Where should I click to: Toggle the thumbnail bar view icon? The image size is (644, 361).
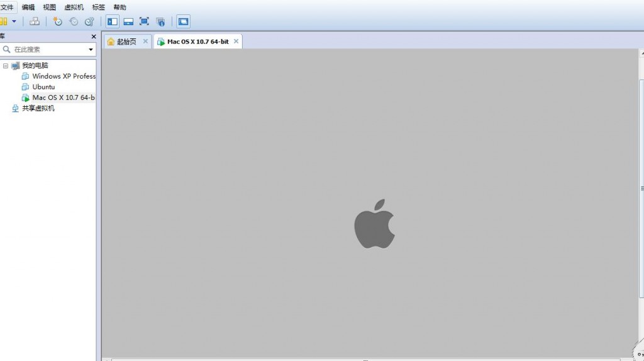(128, 21)
